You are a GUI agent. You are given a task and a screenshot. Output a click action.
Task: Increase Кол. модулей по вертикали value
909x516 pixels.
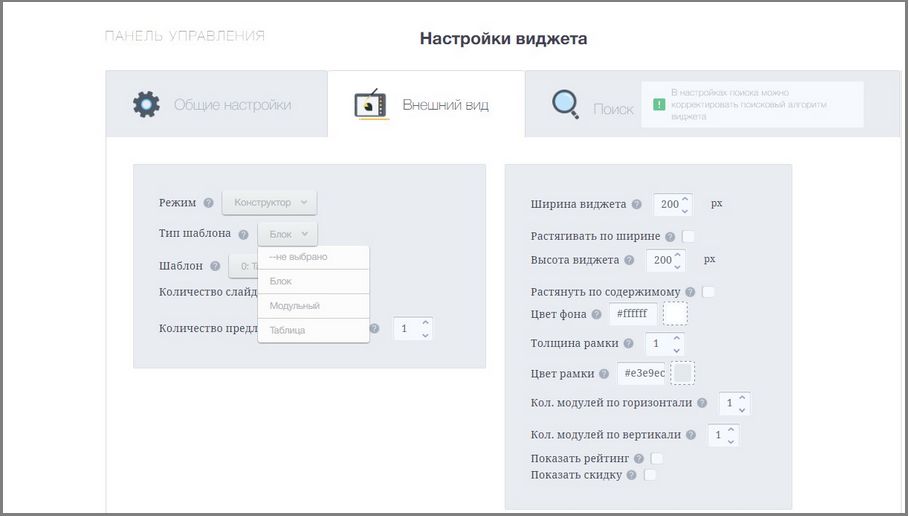(x=731, y=430)
